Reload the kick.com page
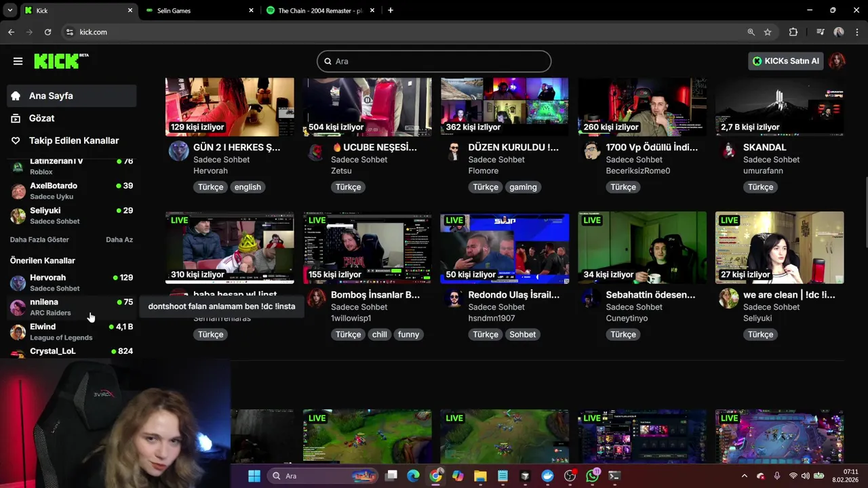 click(47, 32)
